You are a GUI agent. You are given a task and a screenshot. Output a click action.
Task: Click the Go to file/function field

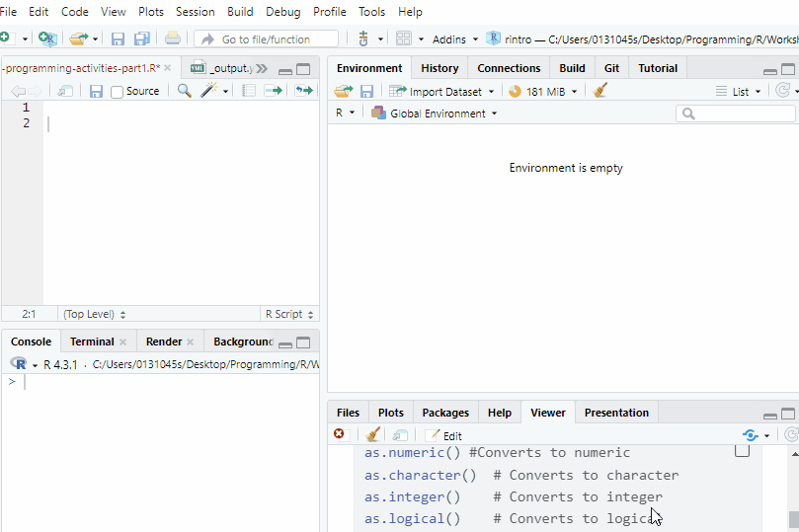click(266, 39)
